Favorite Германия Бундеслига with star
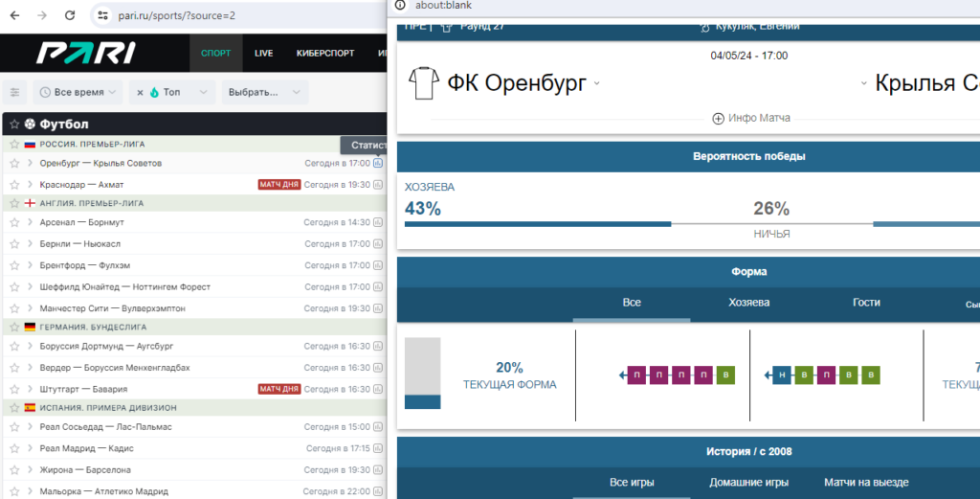Screen dimensions: 980x499 pyautogui.click(x=14, y=327)
